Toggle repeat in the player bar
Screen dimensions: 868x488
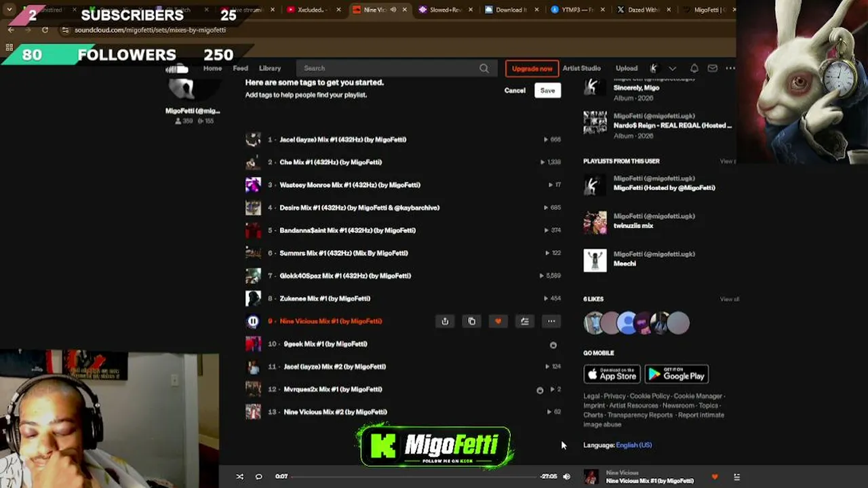pos(258,476)
